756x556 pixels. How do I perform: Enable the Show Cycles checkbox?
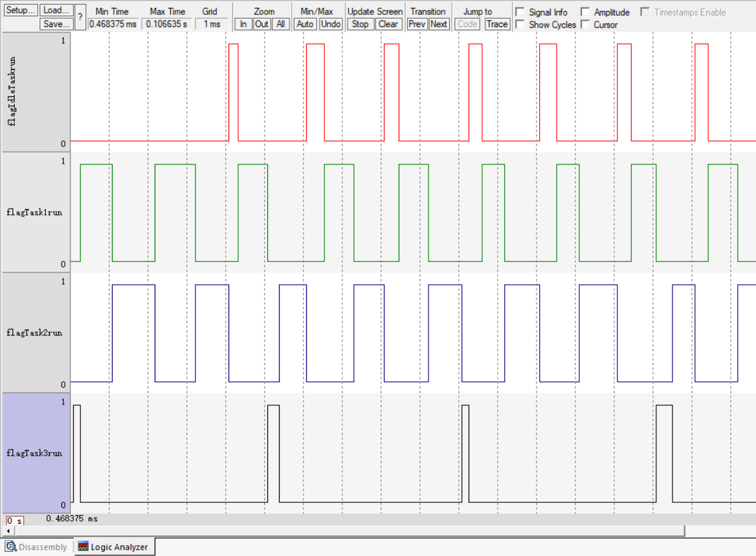pos(520,24)
